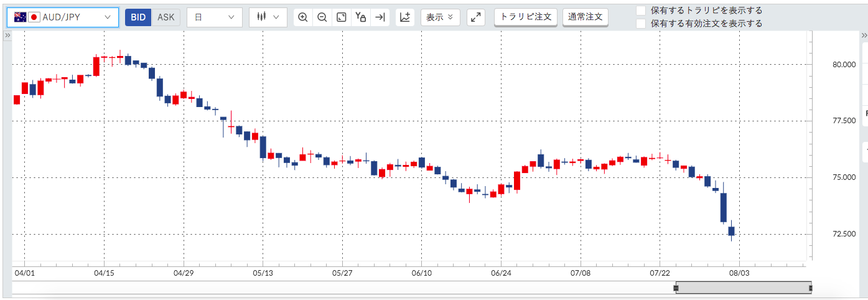
Task: Click the last candlestick near 72.500
Action: click(x=731, y=231)
